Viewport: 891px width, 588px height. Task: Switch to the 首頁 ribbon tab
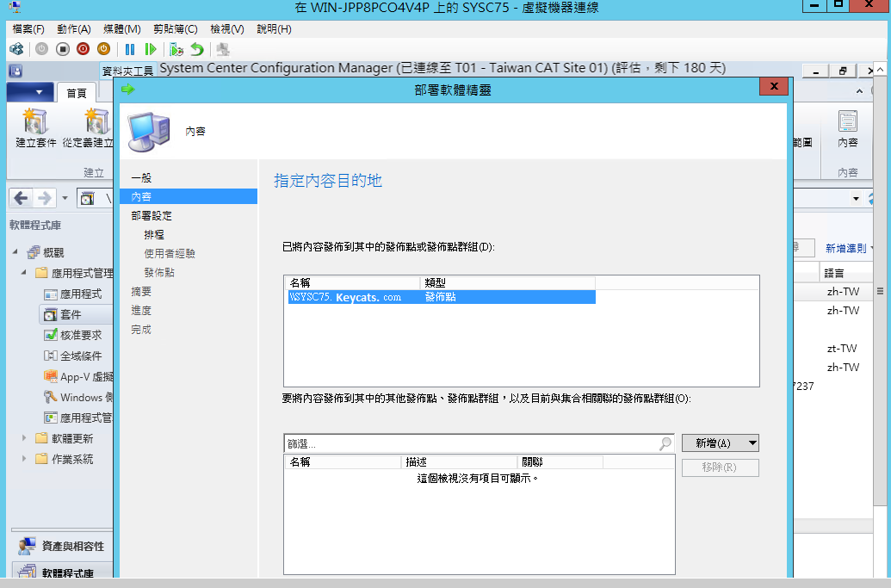pos(76,93)
